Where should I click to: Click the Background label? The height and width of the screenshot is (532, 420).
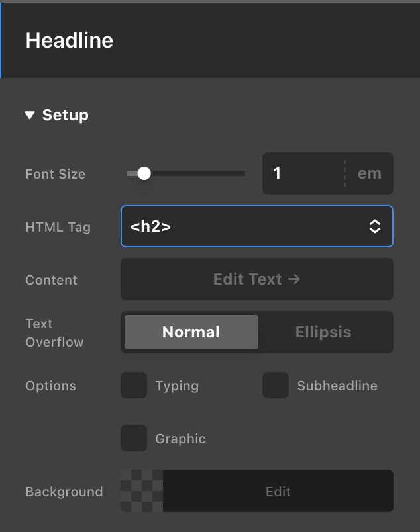pyautogui.click(x=64, y=492)
